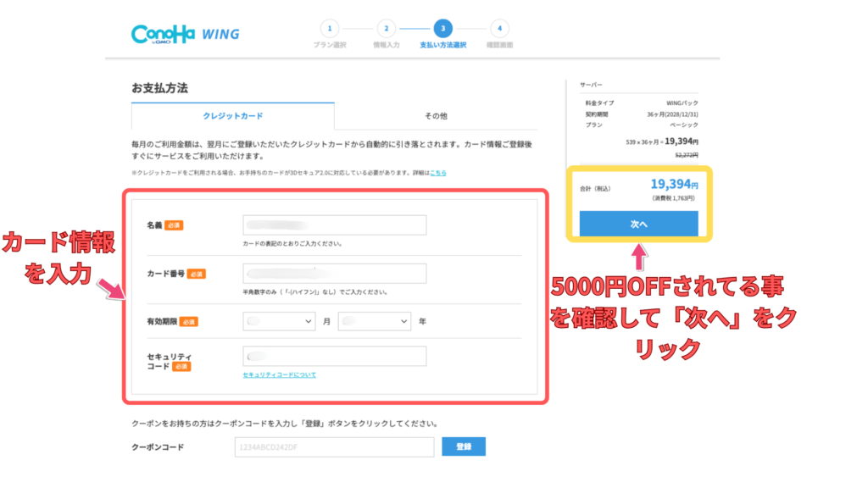The height and width of the screenshot is (488, 868).
Task: Go to step 2 情報入力 circle
Action: point(386,27)
